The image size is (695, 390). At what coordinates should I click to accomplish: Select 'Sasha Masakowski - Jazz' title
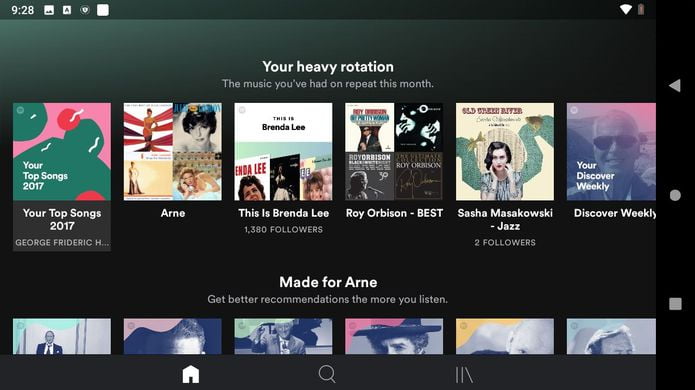pyautogui.click(x=505, y=219)
